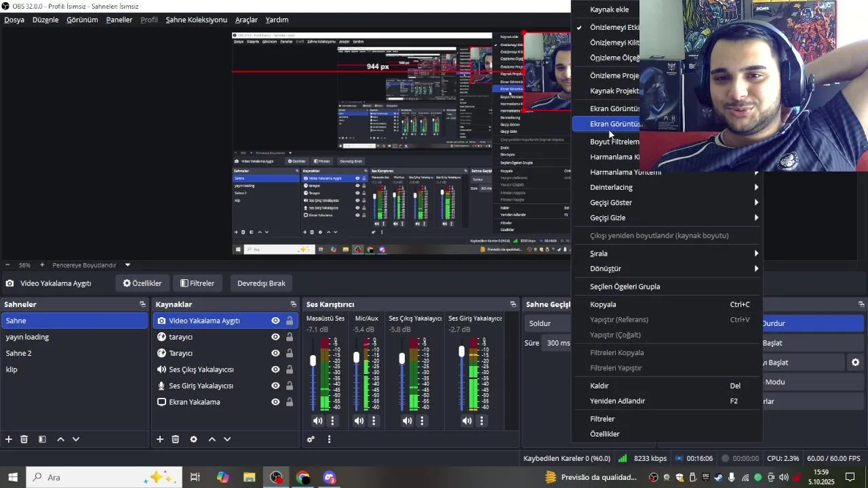Click the Steam tray icon
Screen dimensions: 868x488
click(718, 477)
